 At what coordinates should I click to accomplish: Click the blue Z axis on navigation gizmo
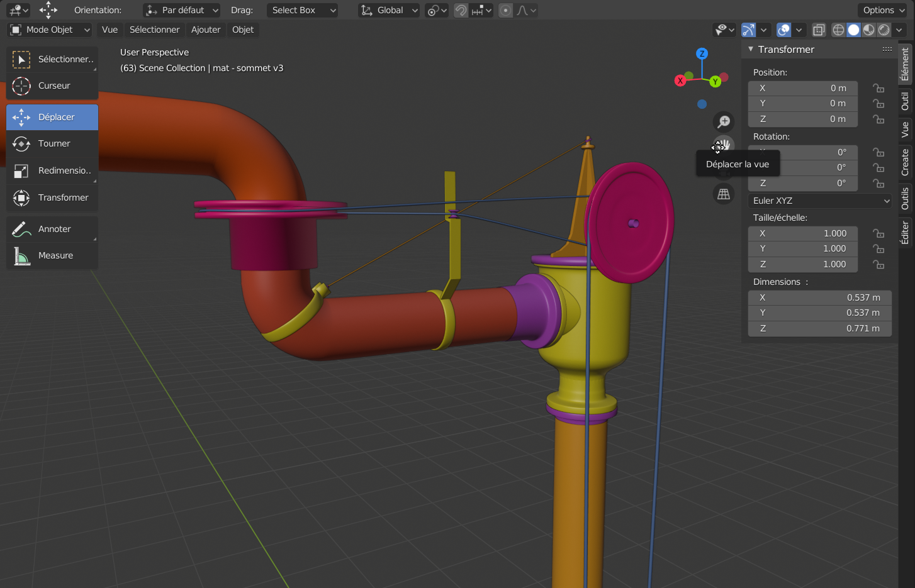pyautogui.click(x=702, y=54)
